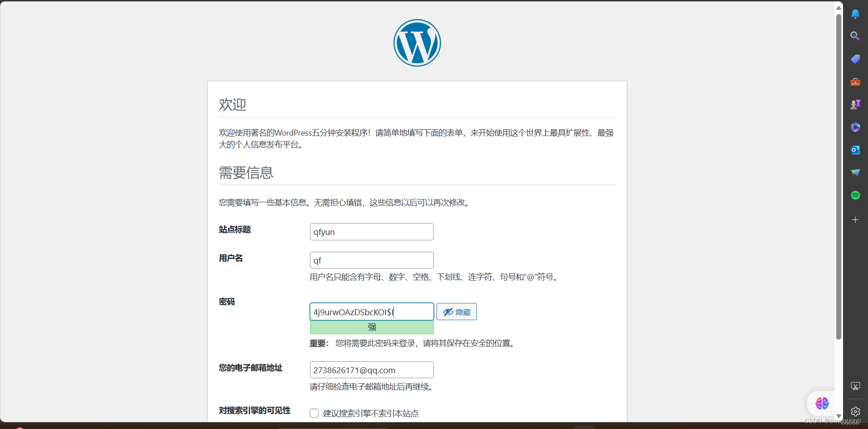
Task: Open the sidebar search icon
Action: coord(855,36)
